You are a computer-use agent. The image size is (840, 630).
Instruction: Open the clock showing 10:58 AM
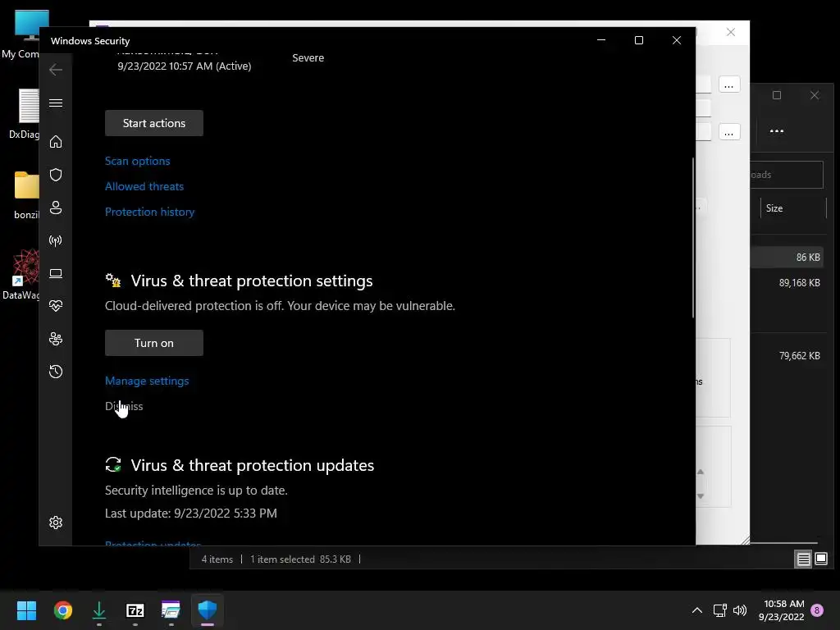782,610
